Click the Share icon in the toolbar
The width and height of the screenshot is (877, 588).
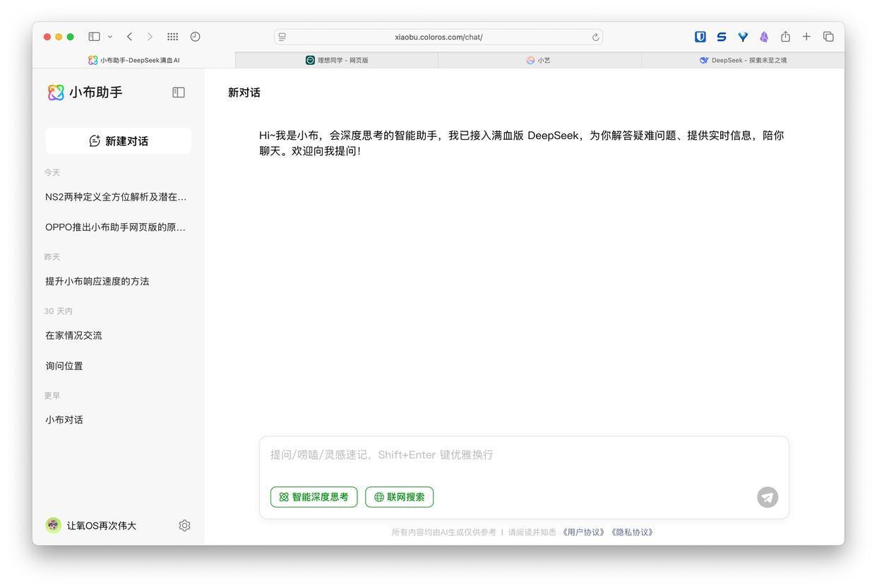click(784, 36)
